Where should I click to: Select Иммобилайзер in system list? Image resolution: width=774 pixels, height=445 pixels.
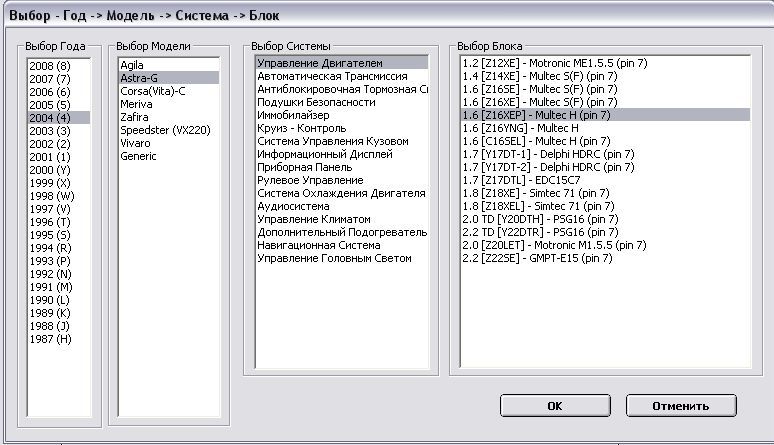coord(300,115)
